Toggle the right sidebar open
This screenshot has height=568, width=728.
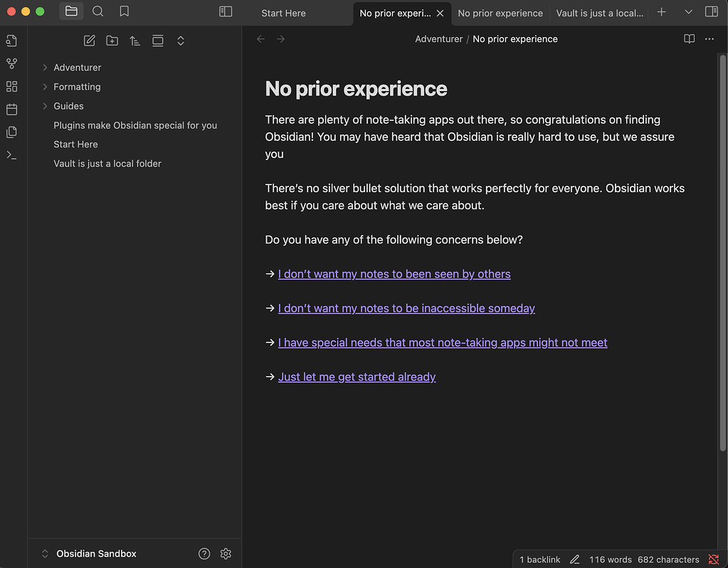tap(711, 11)
